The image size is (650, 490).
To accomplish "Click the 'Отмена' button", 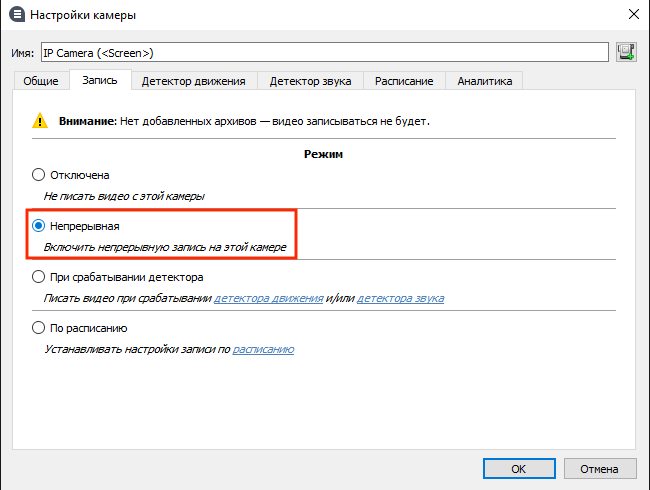I will coord(599,468).
